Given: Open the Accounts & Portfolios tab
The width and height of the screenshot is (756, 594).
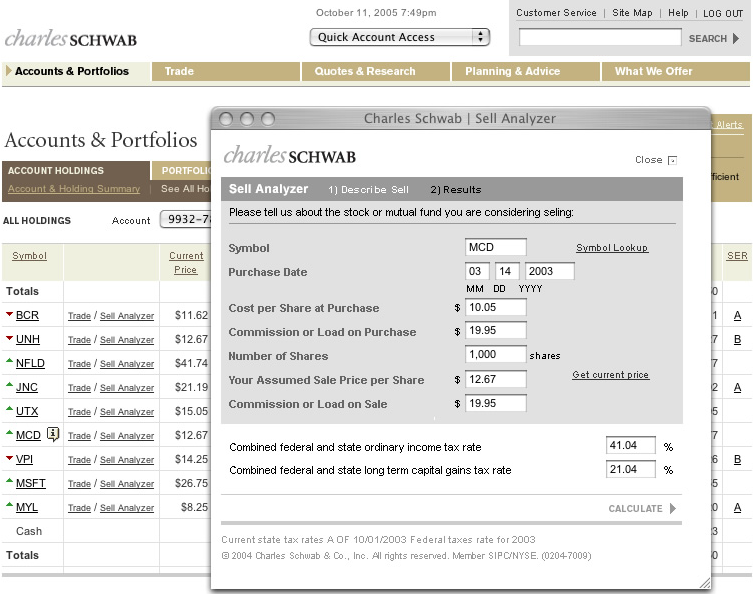Looking at the screenshot, I should 76,71.
